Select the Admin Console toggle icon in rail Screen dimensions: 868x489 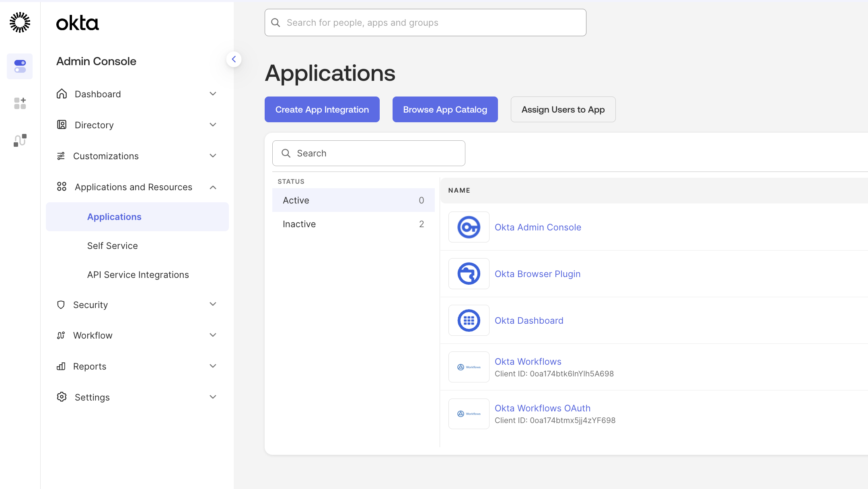pos(20,66)
